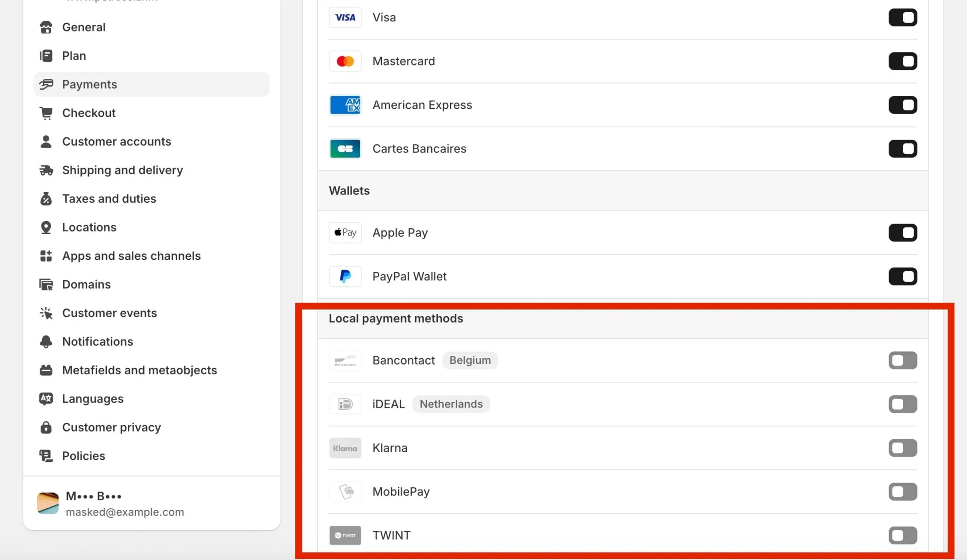The height and width of the screenshot is (560, 967).
Task: Select the Notifications bell icon
Action: pyautogui.click(x=46, y=342)
